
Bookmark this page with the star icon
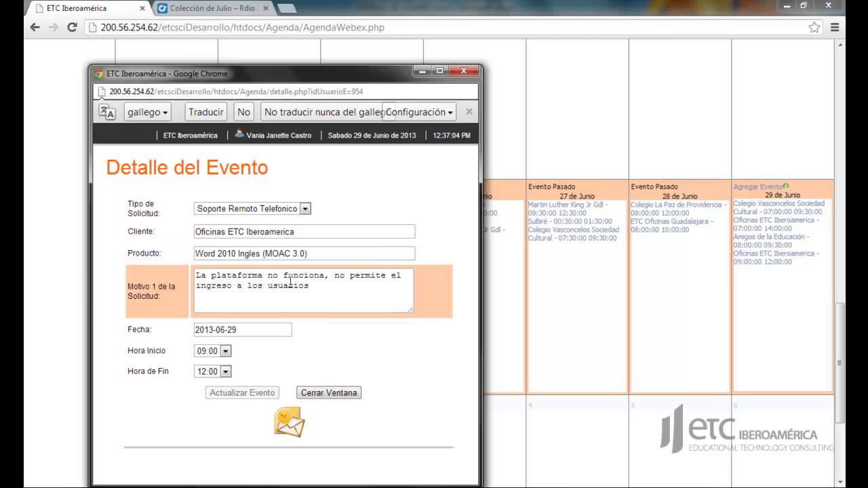(x=814, y=28)
